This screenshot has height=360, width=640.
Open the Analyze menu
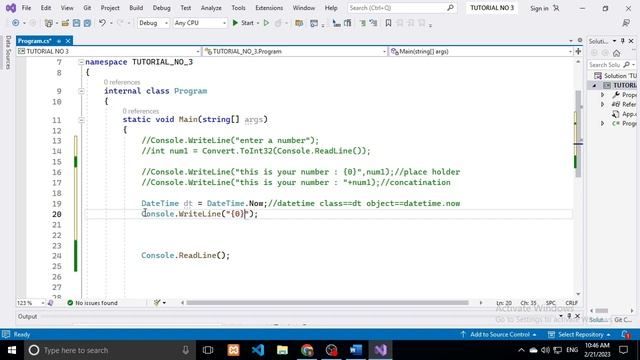tap(211, 8)
